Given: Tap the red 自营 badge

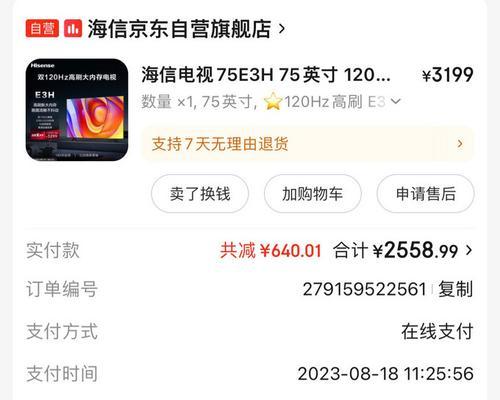Looking at the screenshot, I should pyautogui.click(x=42, y=28).
